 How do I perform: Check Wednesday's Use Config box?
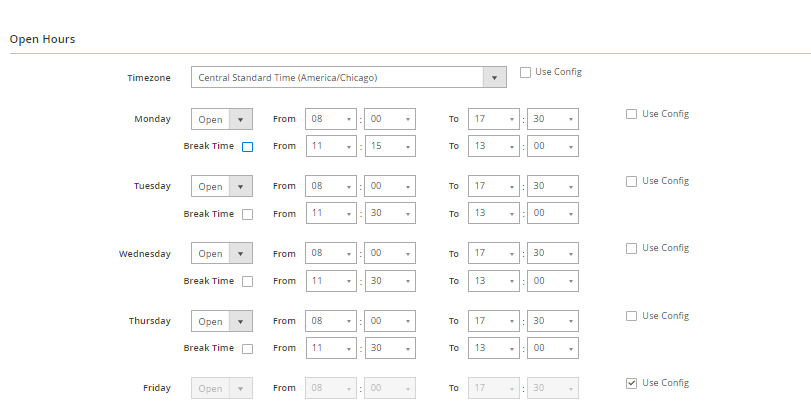pos(631,248)
